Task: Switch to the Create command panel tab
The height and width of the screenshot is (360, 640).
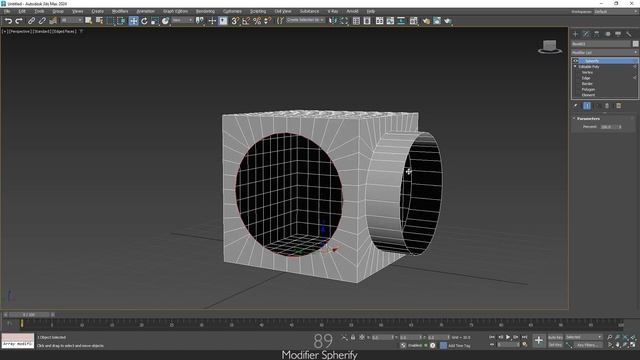Action: coord(576,34)
